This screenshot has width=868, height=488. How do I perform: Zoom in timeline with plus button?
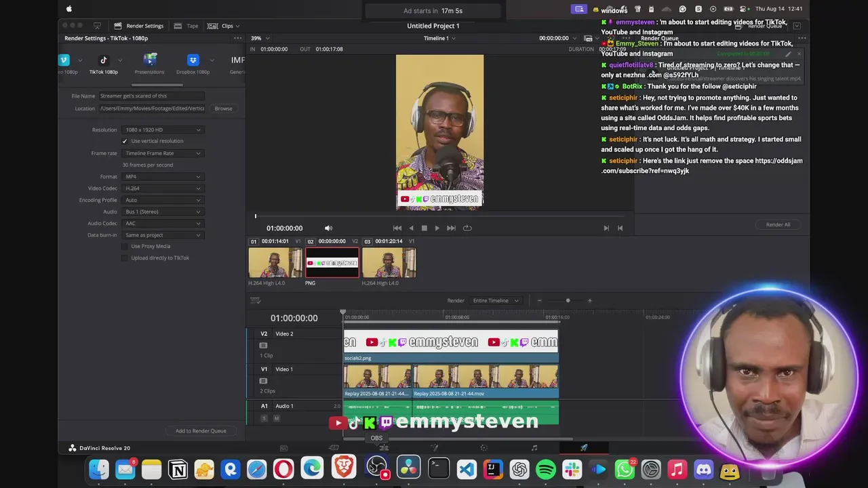(589, 300)
